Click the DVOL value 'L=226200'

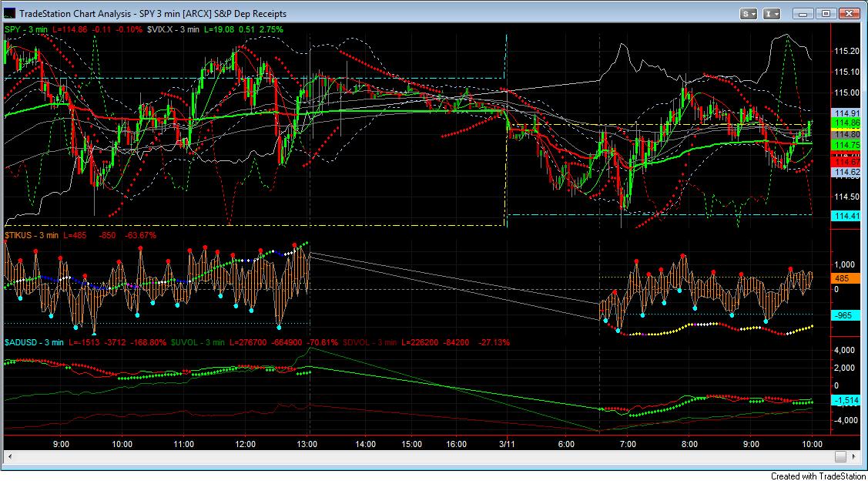[422, 343]
